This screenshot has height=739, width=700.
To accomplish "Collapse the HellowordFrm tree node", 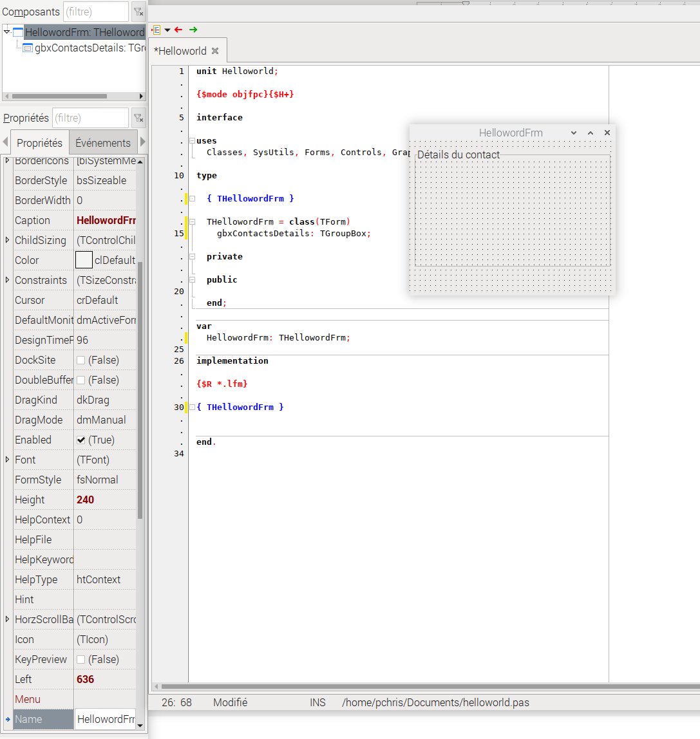I will (x=7, y=32).
